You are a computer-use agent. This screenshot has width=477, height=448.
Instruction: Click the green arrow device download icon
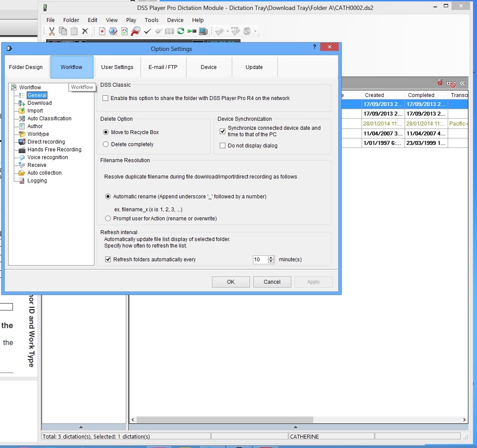(192, 31)
